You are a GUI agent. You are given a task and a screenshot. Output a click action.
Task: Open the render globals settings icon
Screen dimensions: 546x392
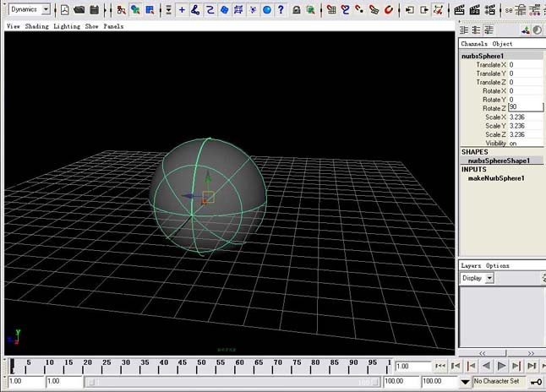(489, 10)
